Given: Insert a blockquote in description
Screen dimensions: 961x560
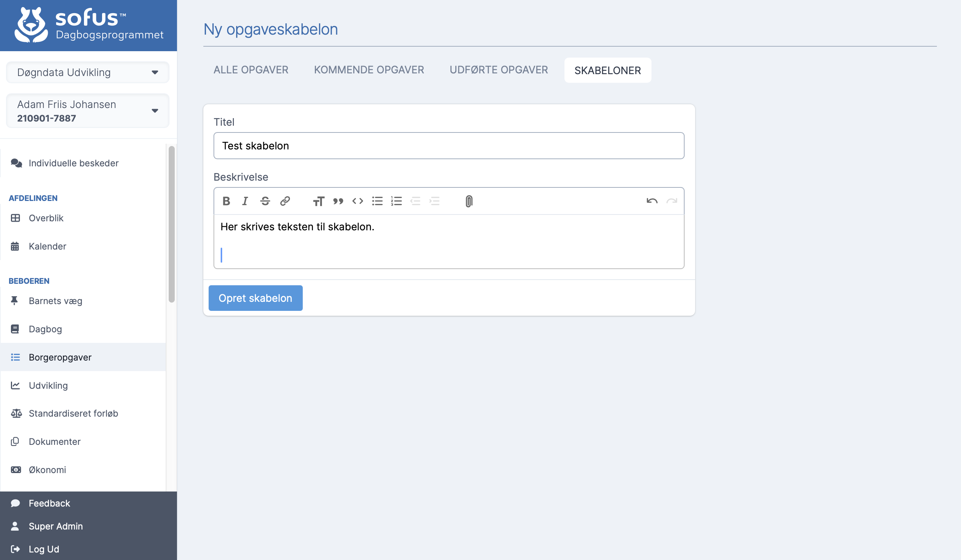Looking at the screenshot, I should point(338,201).
